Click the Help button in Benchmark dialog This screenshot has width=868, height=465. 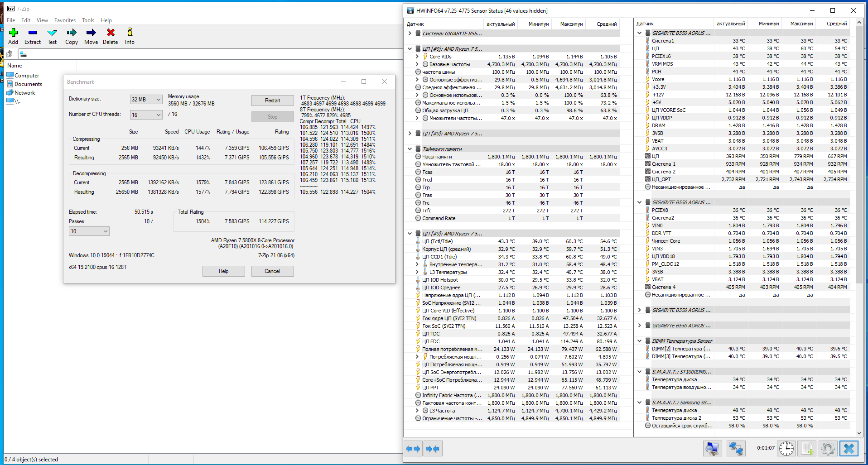tap(223, 271)
